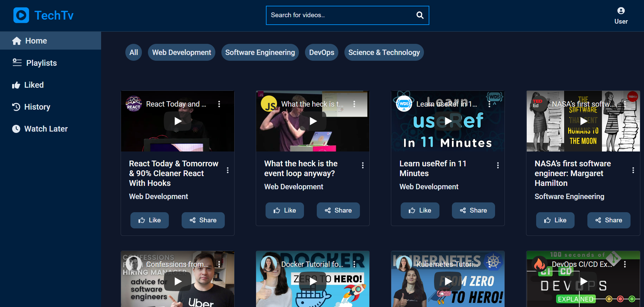Image resolution: width=644 pixels, height=307 pixels.
Task: Like the event loop video
Action: click(285, 211)
